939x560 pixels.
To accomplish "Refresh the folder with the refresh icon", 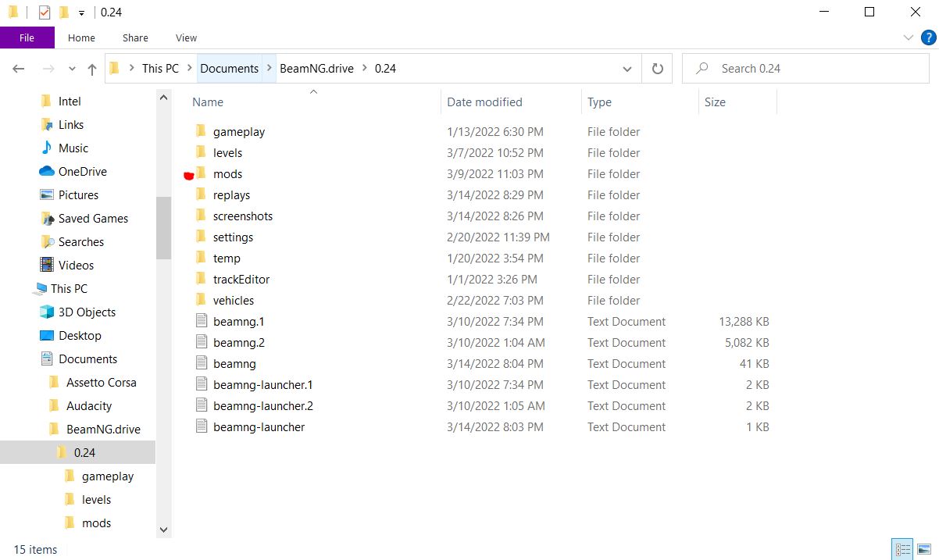I will point(657,69).
